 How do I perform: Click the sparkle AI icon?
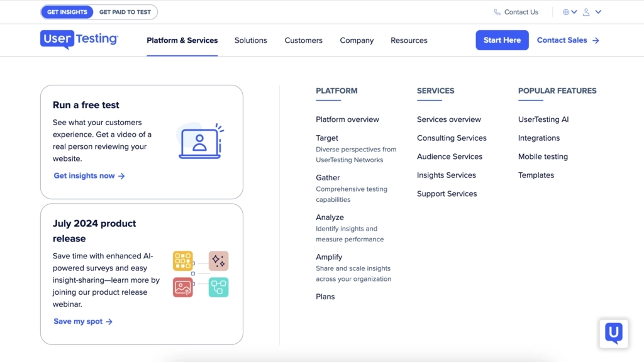point(218,261)
